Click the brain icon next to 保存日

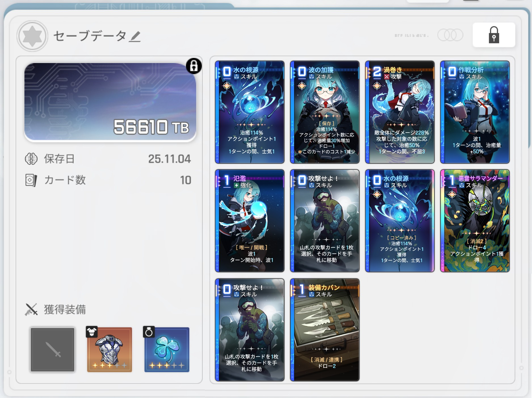(31, 159)
